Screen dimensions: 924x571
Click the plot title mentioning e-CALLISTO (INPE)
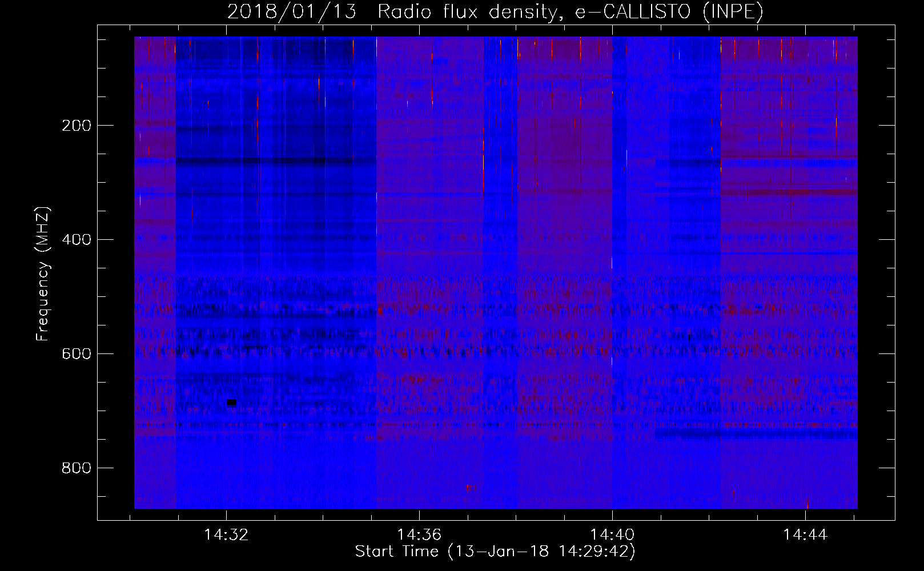click(495, 12)
